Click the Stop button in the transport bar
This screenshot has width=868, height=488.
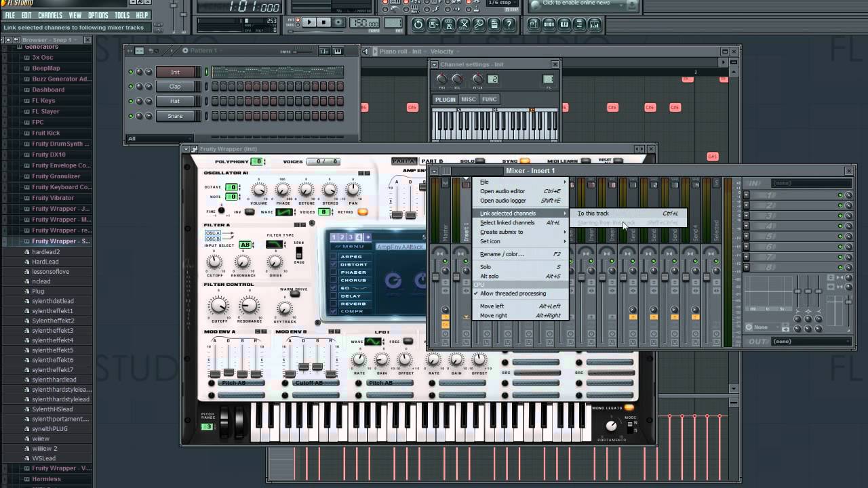click(x=323, y=22)
